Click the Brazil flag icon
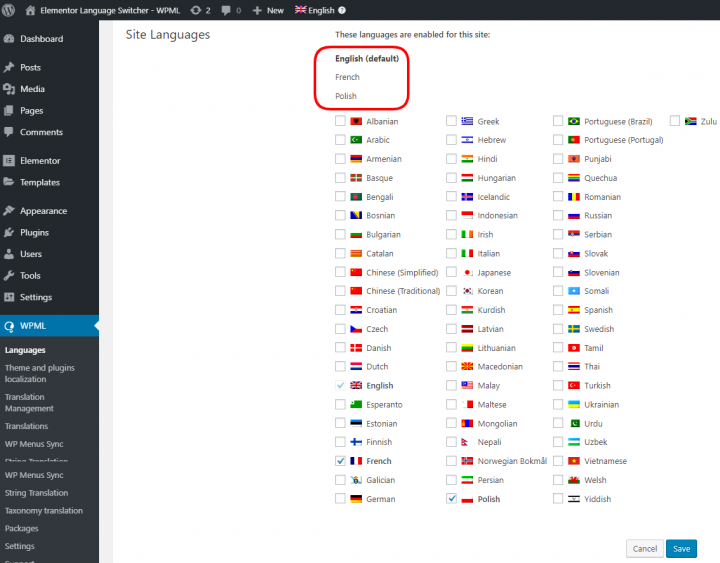This screenshot has height=563, width=720. (574, 121)
